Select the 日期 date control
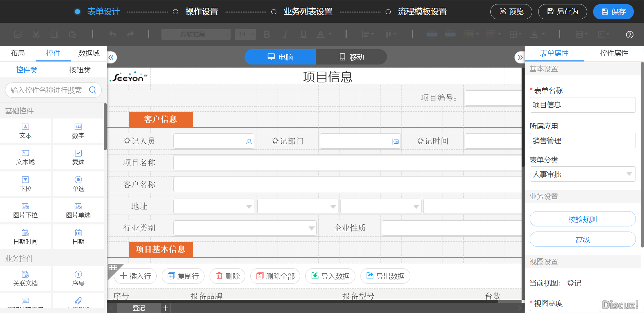The width and height of the screenshot is (644, 313). click(78, 237)
